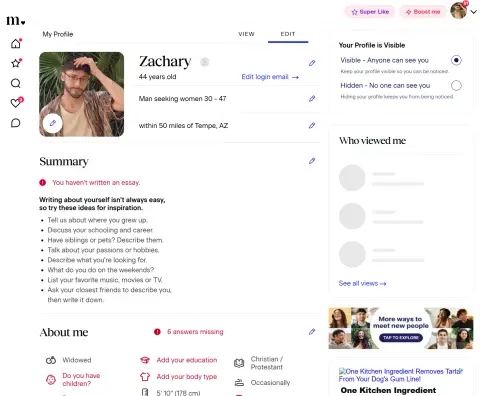Edit name via pencil beside Zachary

pyautogui.click(x=312, y=63)
